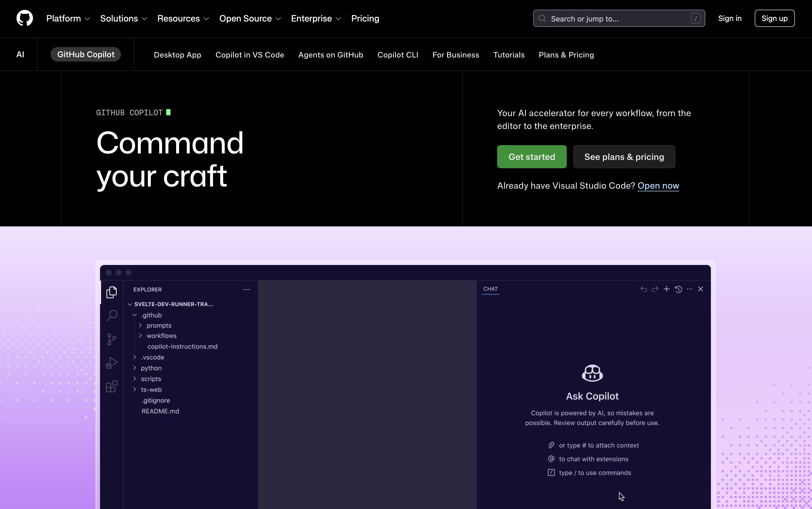The width and height of the screenshot is (812, 509).
Task: Click the slash commands box icon
Action: click(x=551, y=473)
